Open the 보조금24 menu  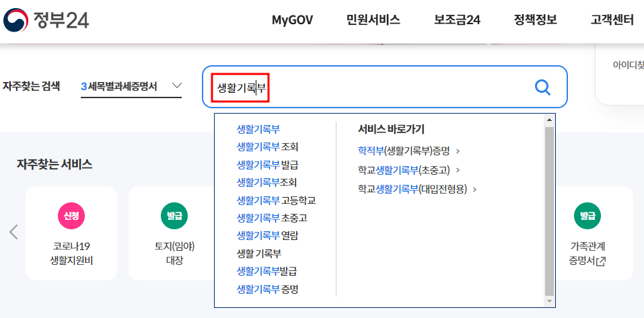[x=457, y=19]
